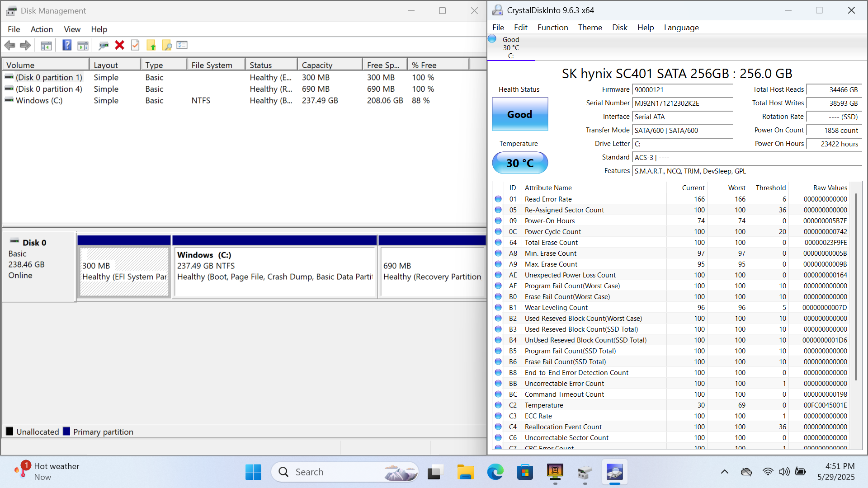868x488 pixels.
Task: Open the OneDrive cloud tray icon
Action: point(746,472)
